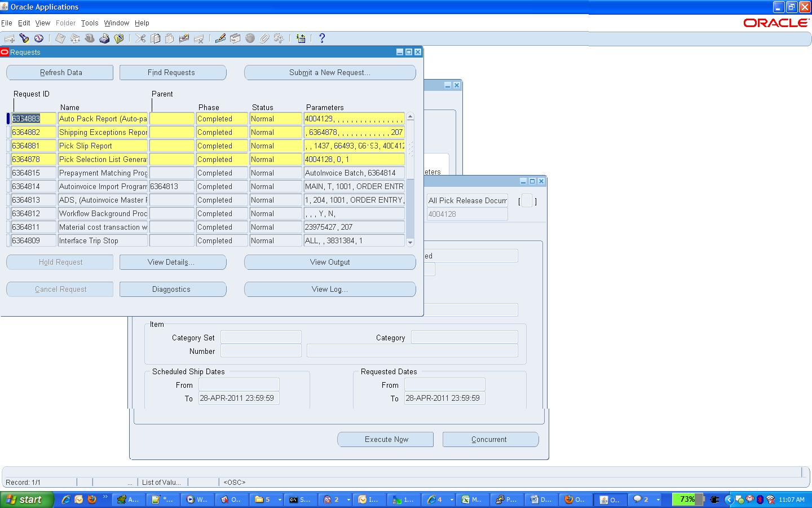812x508 pixels.
Task: Select request ID 6364878 cell
Action: pos(34,159)
